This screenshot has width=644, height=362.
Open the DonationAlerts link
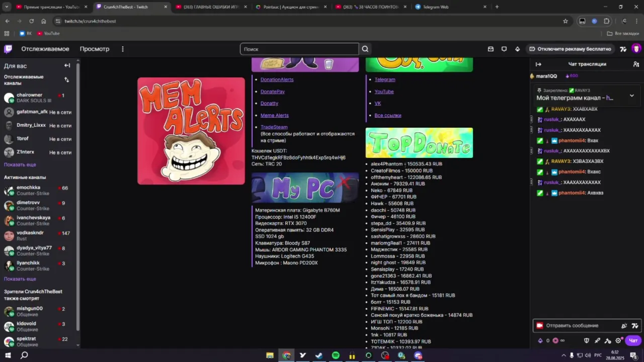click(x=277, y=79)
